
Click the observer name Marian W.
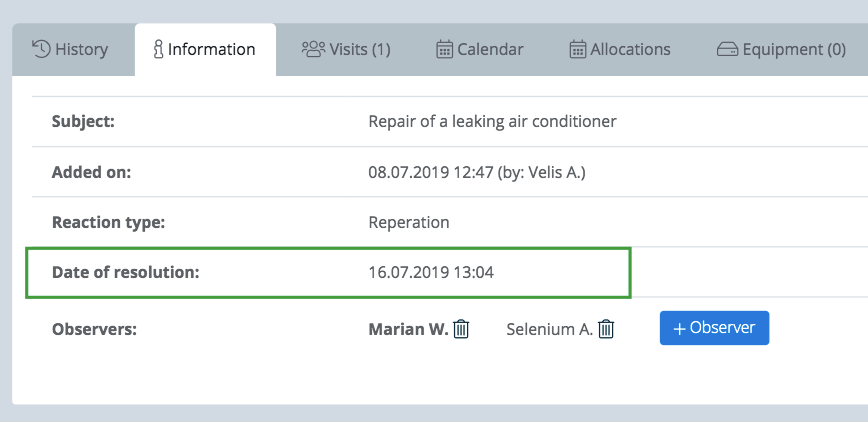408,330
